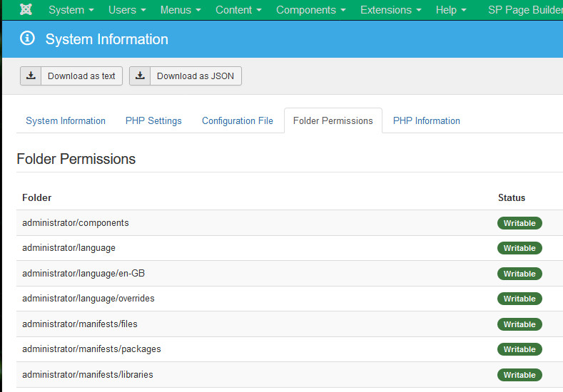This screenshot has height=392, width=563.
Task: Go to the PHP Information tab
Action: 426,121
